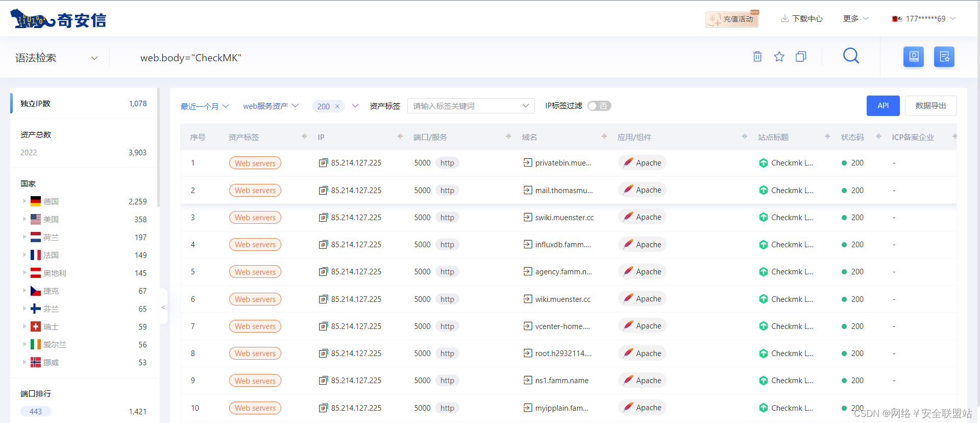Click Checkmk L... title in row 8
The width and height of the screenshot is (980, 423).
(793, 354)
